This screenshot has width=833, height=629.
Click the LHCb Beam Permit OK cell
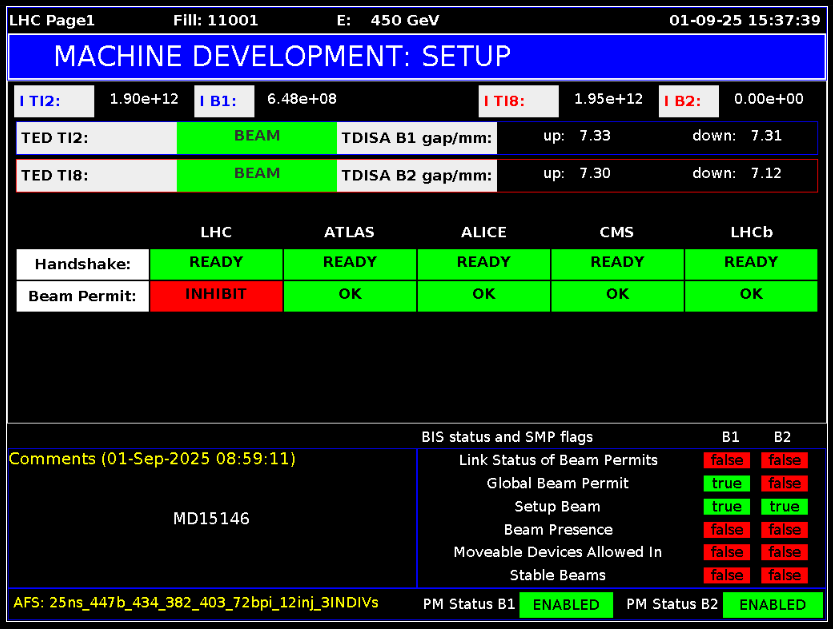(751, 296)
